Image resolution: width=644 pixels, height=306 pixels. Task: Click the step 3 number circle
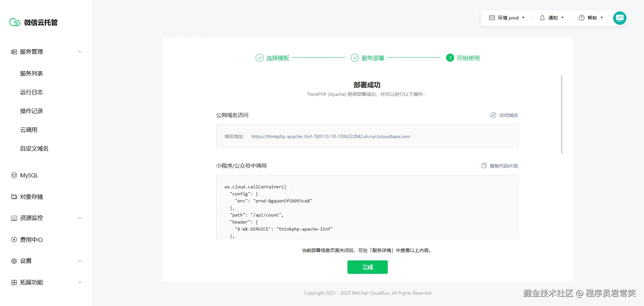point(450,58)
